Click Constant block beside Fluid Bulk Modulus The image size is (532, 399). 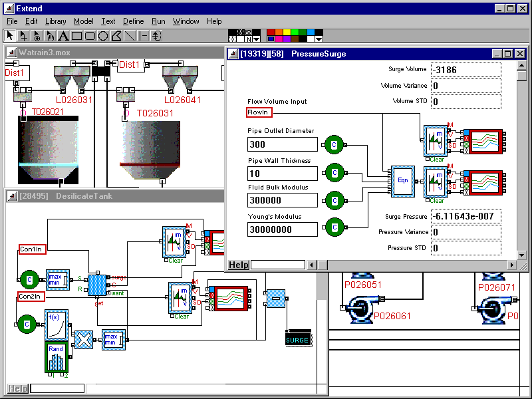click(x=334, y=201)
